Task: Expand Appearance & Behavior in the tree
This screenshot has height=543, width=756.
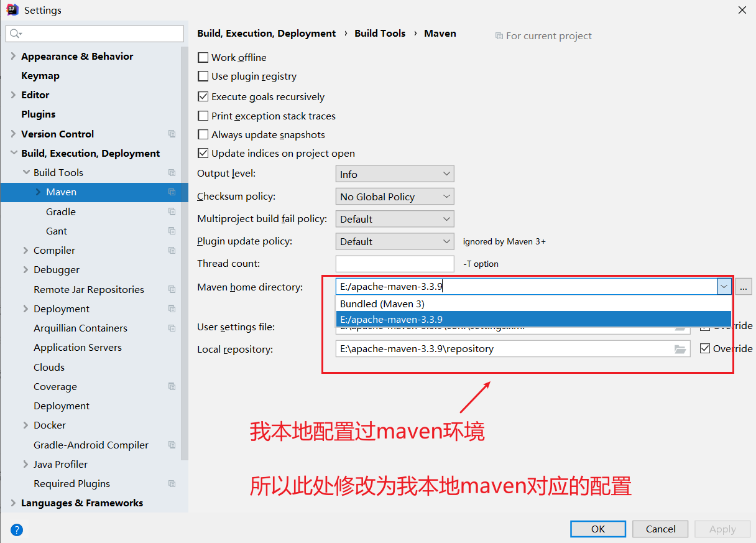Action: coord(14,56)
